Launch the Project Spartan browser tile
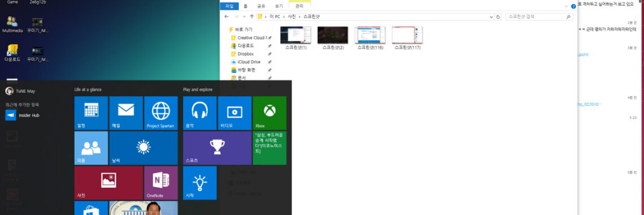644x215 pixels. point(161,113)
